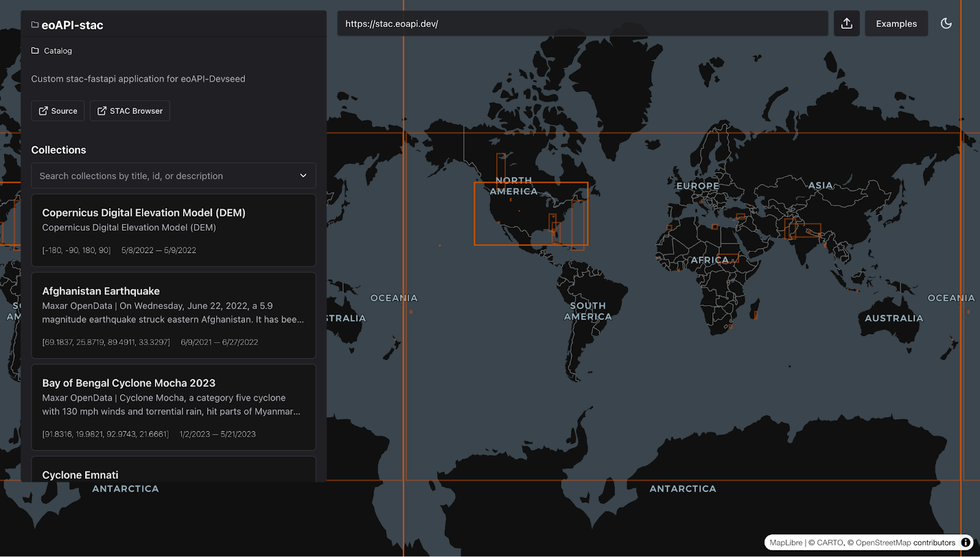Click the STAC Browser external-link icon
Screen dimensions: 980x557
[x=102, y=111]
